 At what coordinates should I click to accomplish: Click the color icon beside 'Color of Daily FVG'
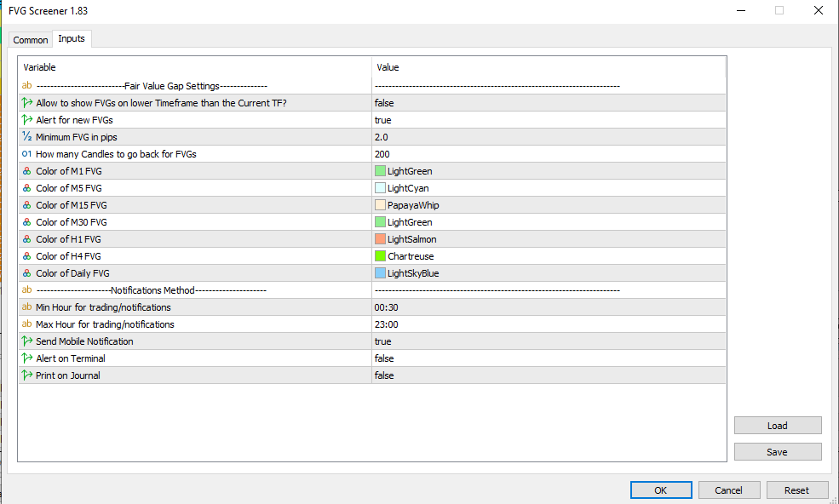tap(26, 273)
